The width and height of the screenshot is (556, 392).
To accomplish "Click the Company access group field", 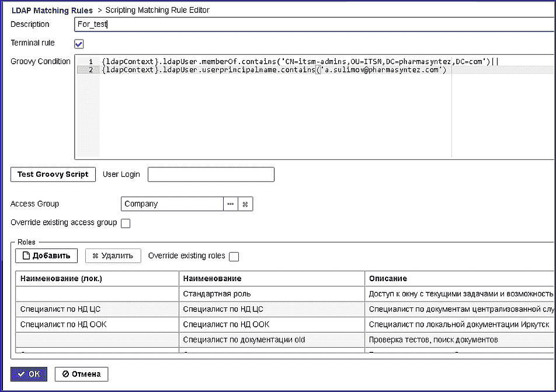I will tap(172, 204).
